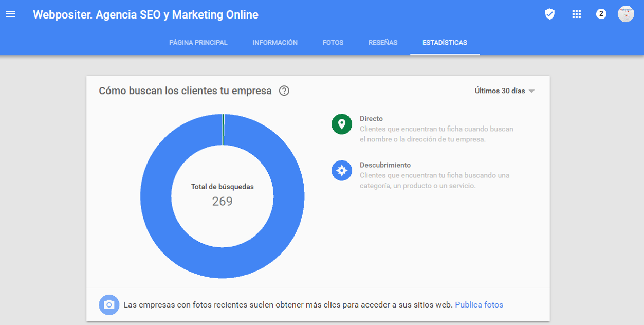Click the camera icon in the photo tip
Image resolution: width=644 pixels, height=325 pixels.
pos(109,305)
